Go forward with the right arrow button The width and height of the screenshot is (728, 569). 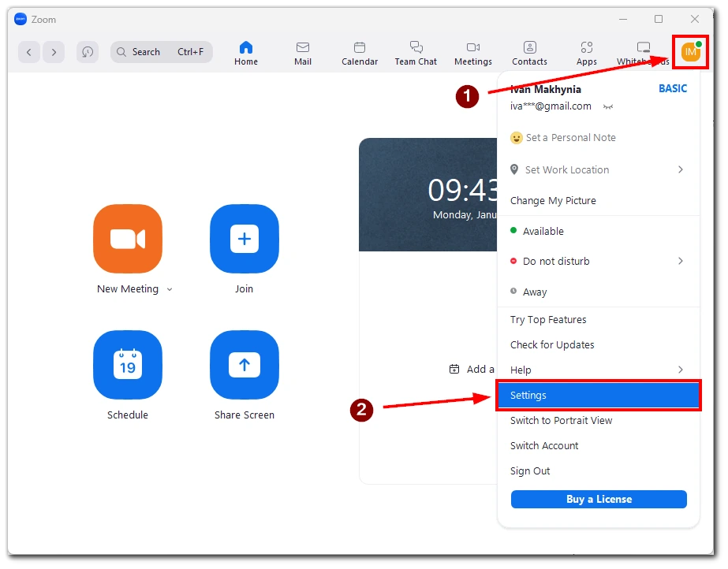point(54,52)
